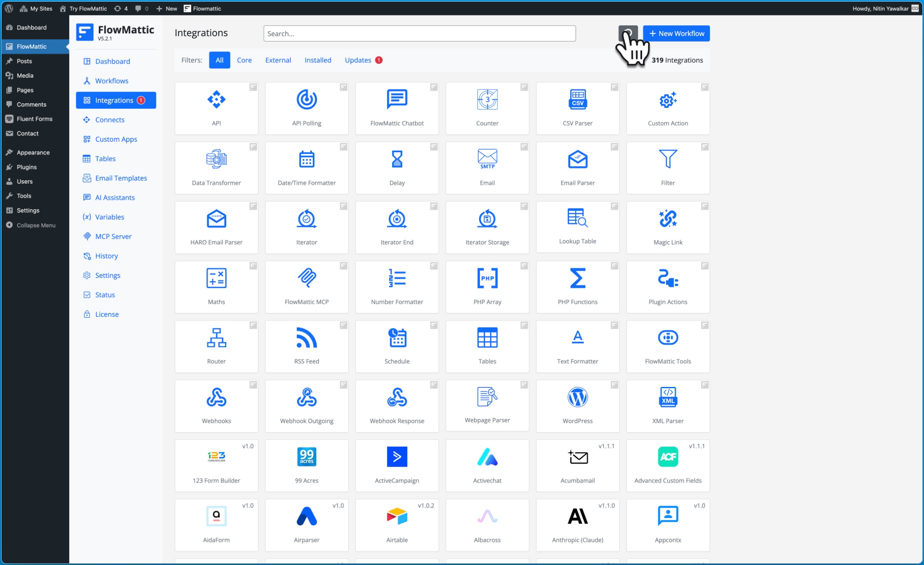Open the Tables integration card

(487, 346)
